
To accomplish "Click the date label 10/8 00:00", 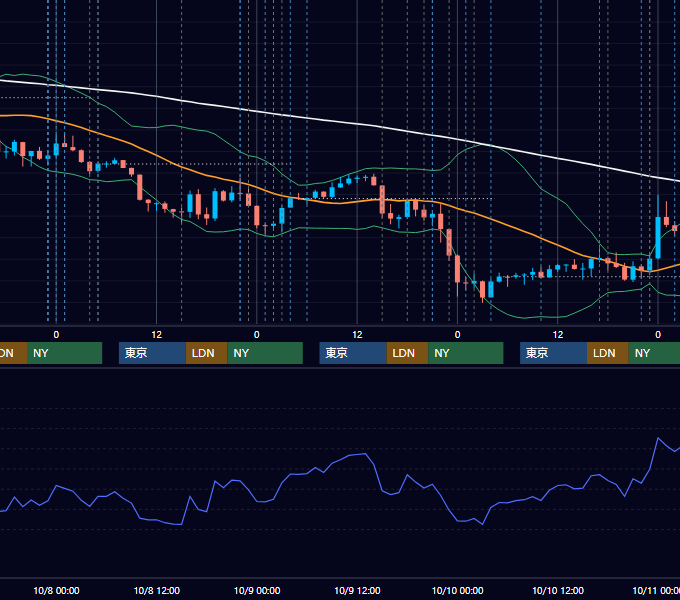I will [x=56, y=590].
